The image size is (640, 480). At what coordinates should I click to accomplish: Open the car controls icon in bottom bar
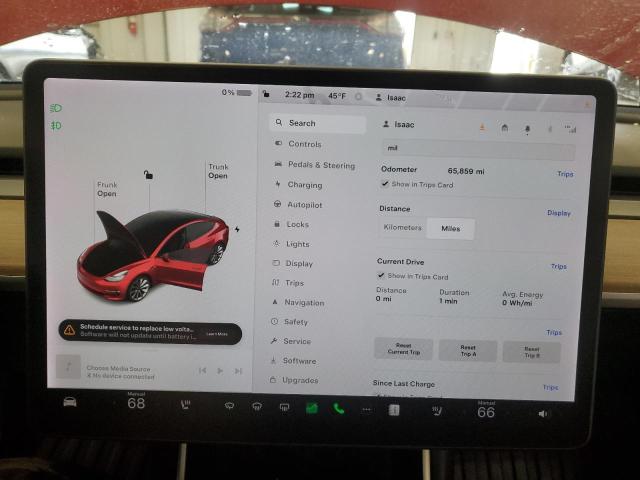point(70,402)
